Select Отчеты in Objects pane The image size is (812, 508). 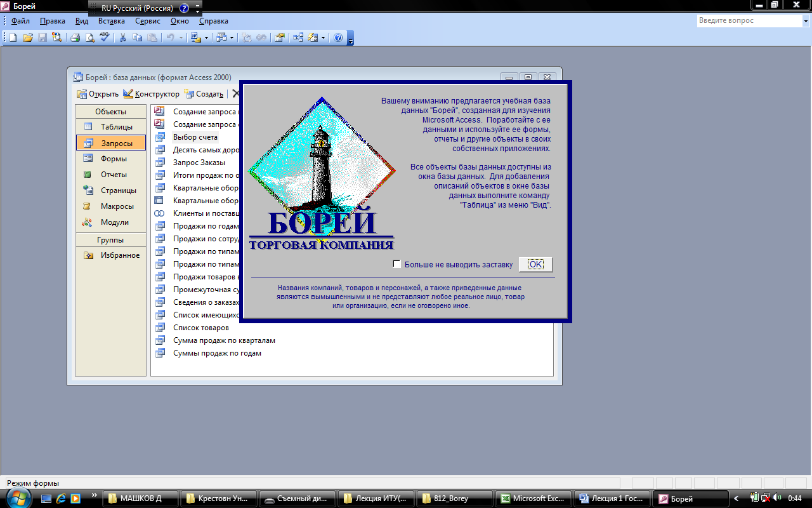[111, 175]
